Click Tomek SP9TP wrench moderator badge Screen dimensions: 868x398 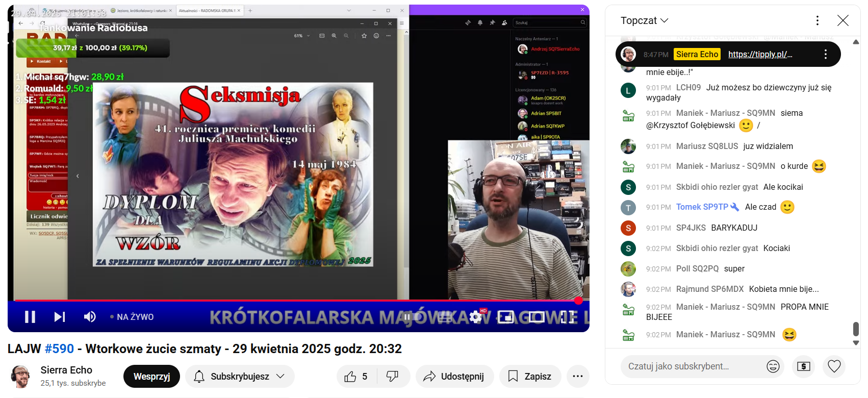coord(735,207)
